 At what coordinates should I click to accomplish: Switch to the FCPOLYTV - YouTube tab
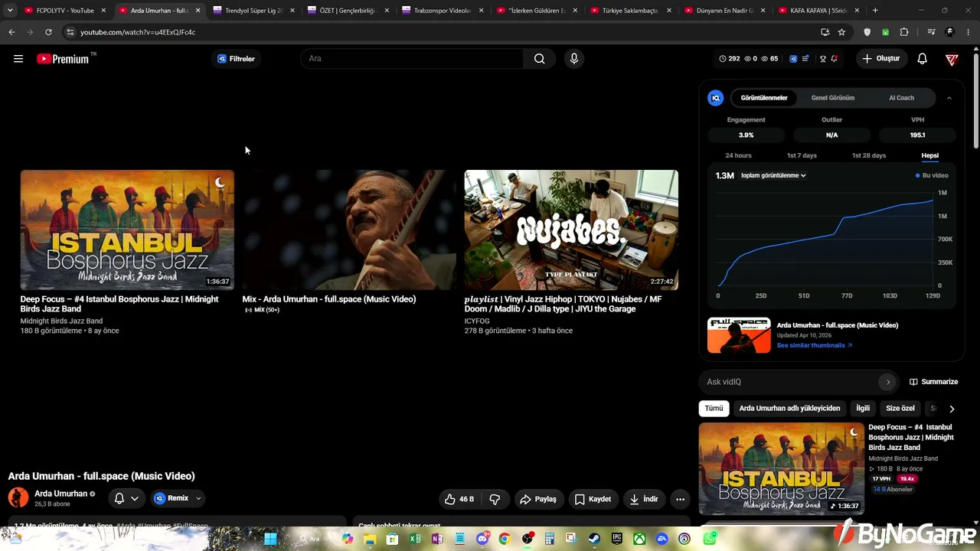(65, 11)
